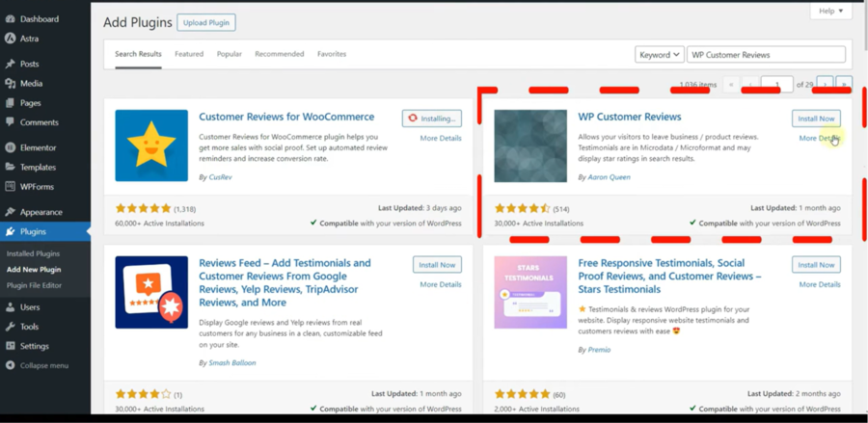
Task: Expand the Help dropdown tab
Action: pos(831,11)
